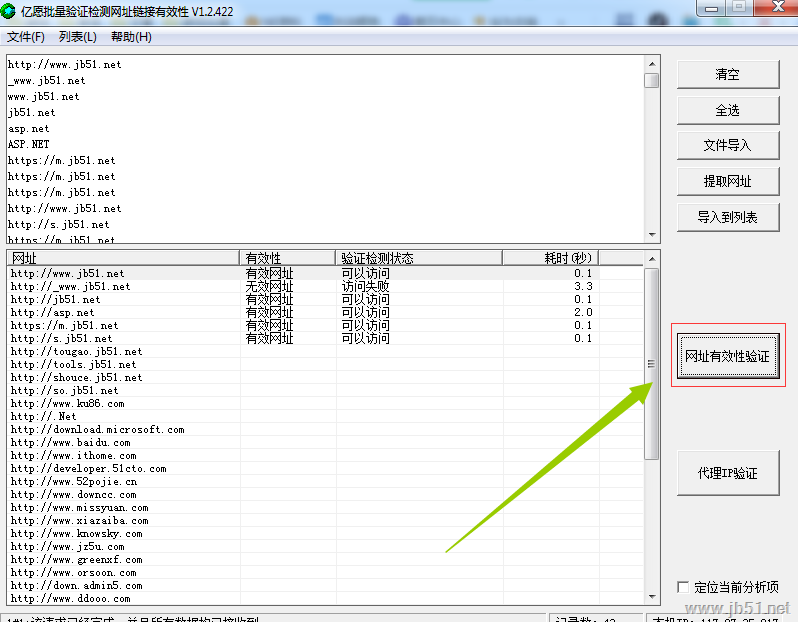
Task: Click the http://s.jb51.net line in text box
Action: coord(59,224)
